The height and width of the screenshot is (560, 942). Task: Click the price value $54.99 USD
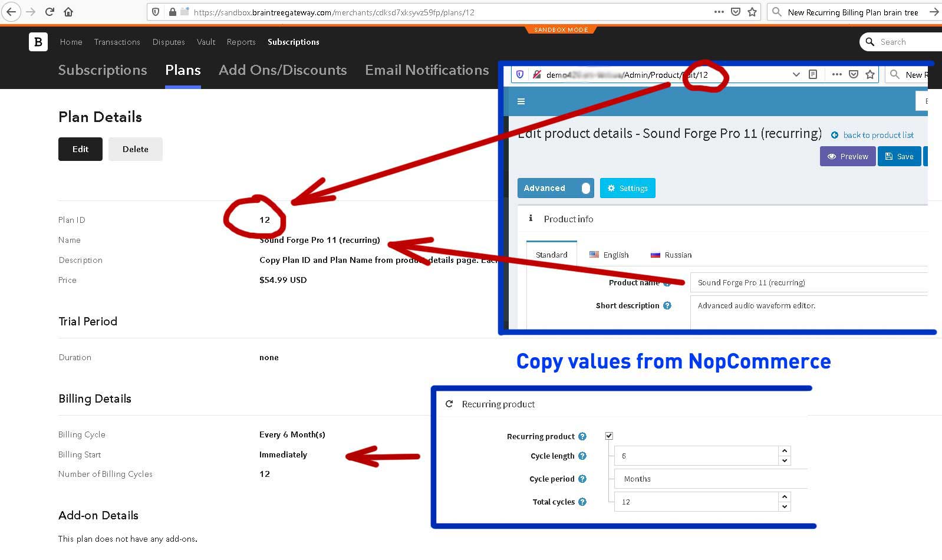pos(283,280)
